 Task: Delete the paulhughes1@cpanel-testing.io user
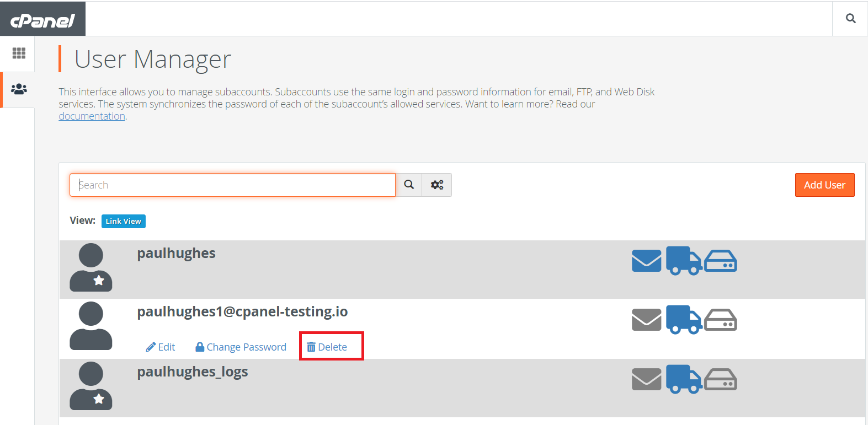(x=327, y=347)
